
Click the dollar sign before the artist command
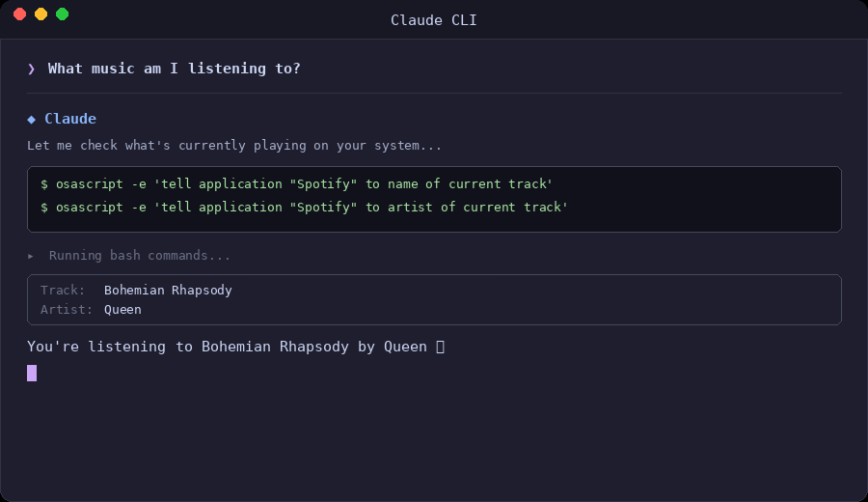pyautogui.click(x=44, y=208)
